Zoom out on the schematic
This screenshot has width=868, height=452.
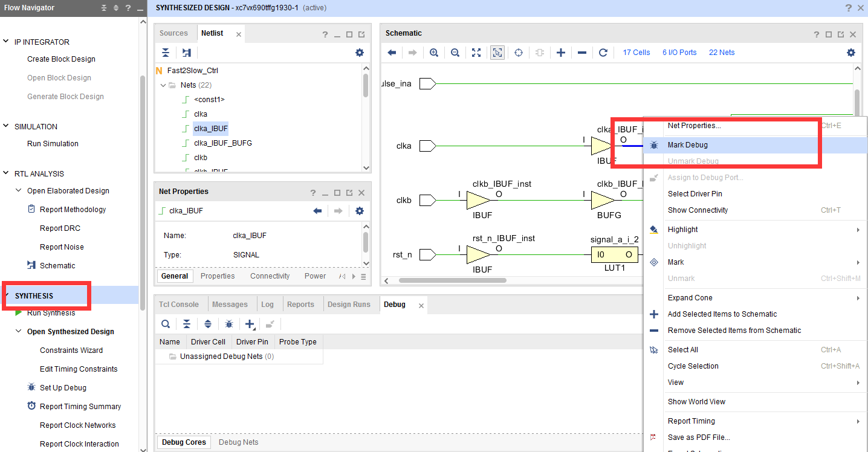(x=455, y=53)
